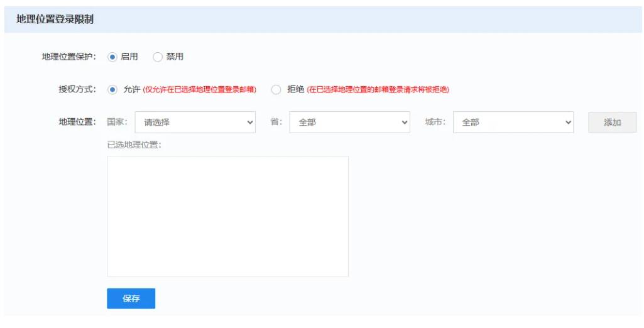Screen dimensions: 644x328
Task: Click the 城市 label before the dropdown
Action: tap(435, 122)
